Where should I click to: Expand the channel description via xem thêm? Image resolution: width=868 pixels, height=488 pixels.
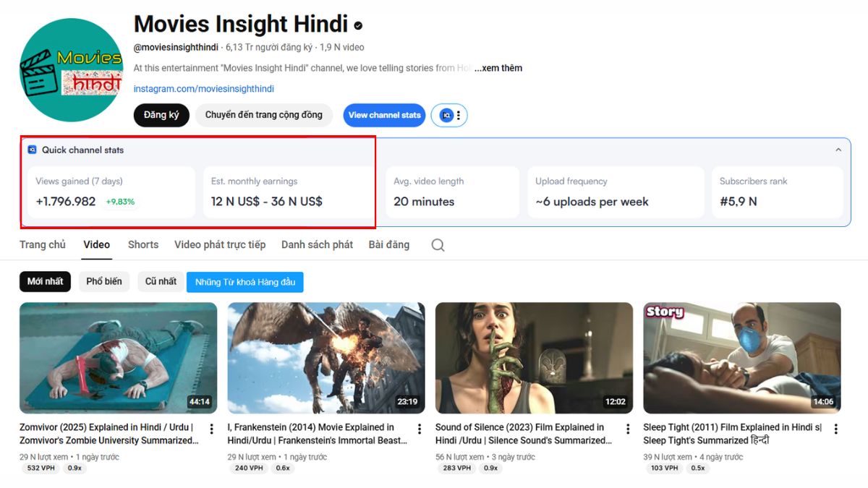pyautogui.click(x=500, y=67)
